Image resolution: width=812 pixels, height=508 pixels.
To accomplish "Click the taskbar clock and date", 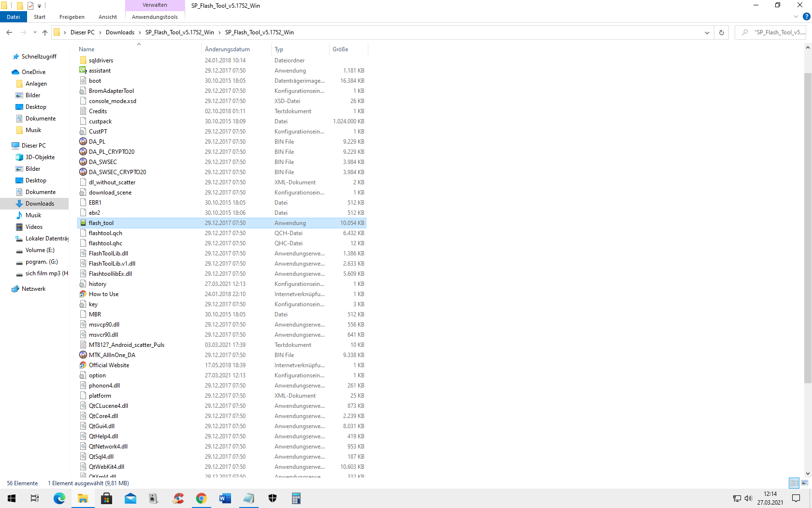I will click(770, 498).
